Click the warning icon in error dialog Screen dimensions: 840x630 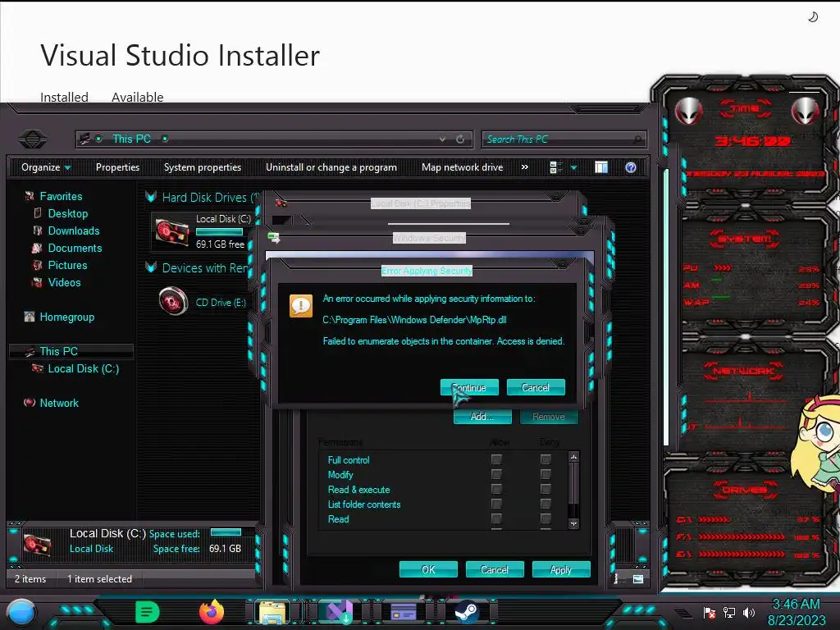pos(301,306)
